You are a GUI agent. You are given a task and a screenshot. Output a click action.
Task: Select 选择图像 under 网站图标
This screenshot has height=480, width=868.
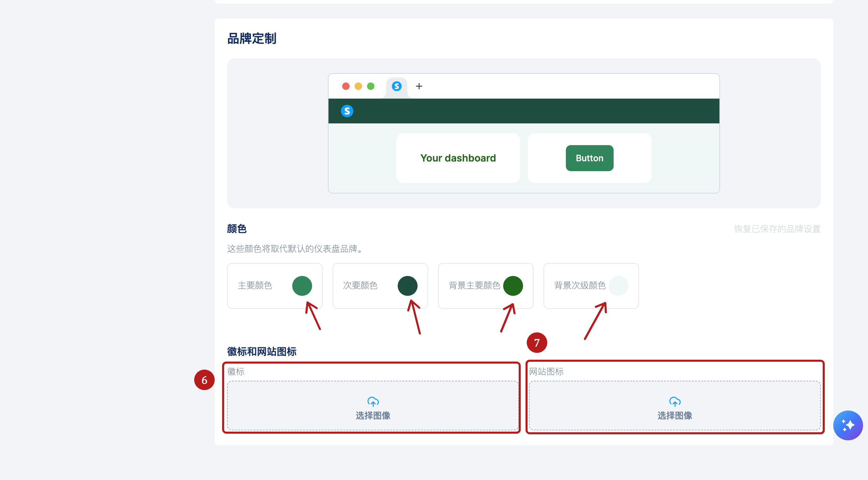point(675,415)
